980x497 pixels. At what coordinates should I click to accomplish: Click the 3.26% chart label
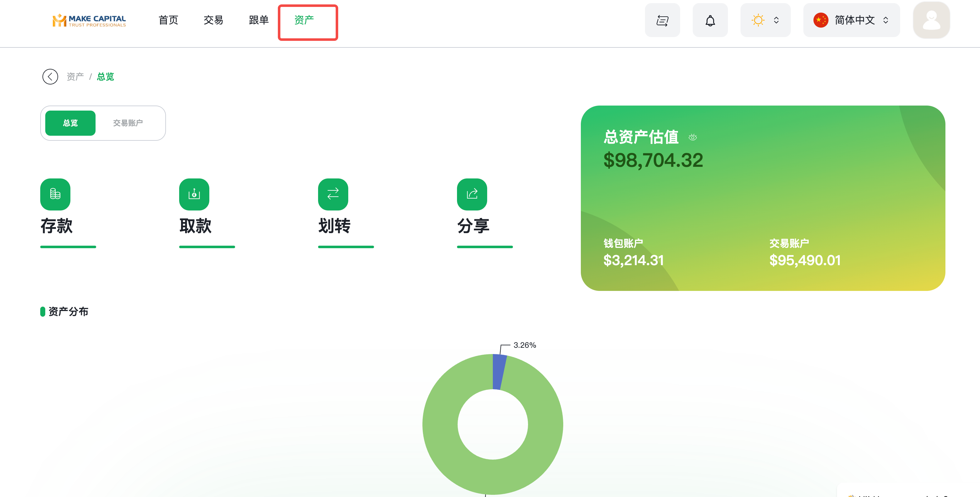tap(525, 345)
